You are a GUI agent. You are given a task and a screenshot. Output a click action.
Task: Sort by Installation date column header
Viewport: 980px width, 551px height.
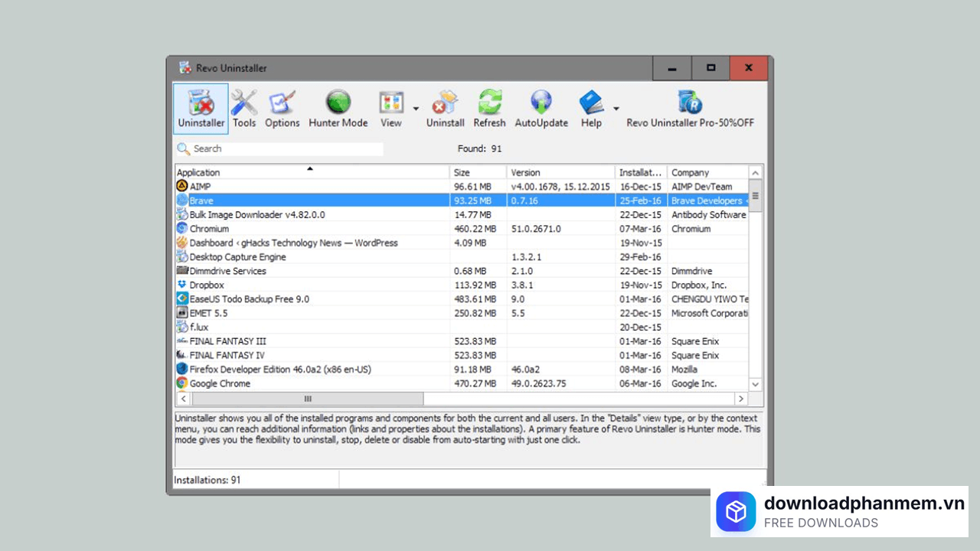pyautogui.click(x=642, y=172)
